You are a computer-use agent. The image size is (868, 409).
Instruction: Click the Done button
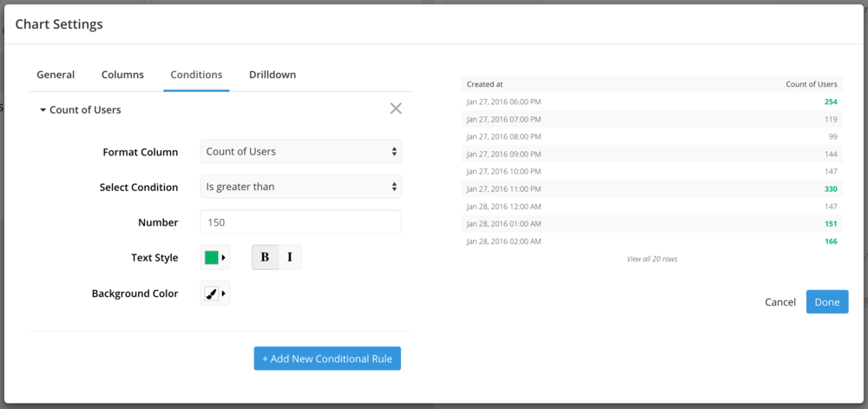[x=827, y=302]
